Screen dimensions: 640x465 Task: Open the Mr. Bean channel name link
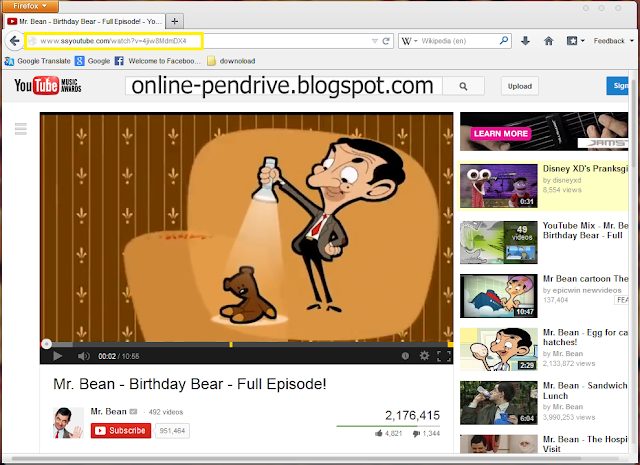(109, 412)
